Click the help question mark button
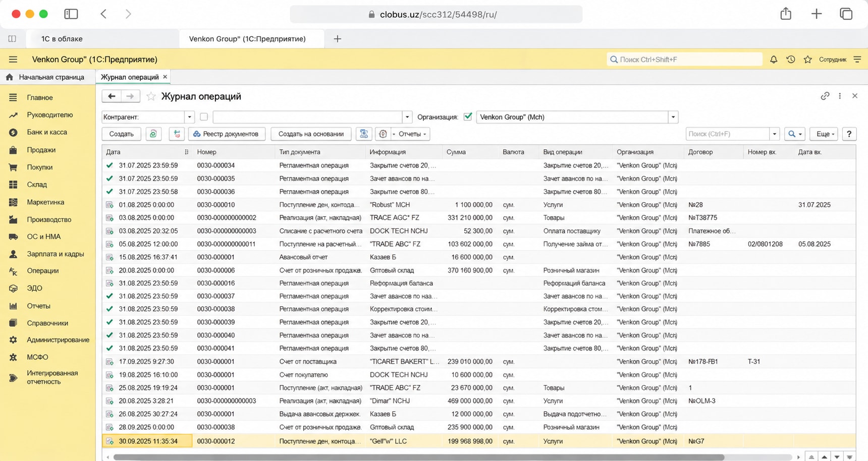This screenshot has height=461, width=868. tap(849, 134)
